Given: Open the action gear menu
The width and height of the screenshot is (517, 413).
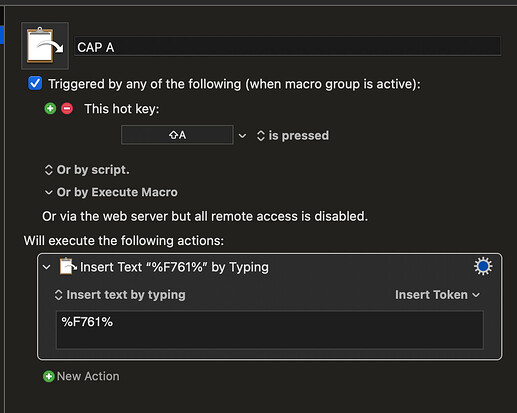Looking at the screenshot, I should [483, 266].
